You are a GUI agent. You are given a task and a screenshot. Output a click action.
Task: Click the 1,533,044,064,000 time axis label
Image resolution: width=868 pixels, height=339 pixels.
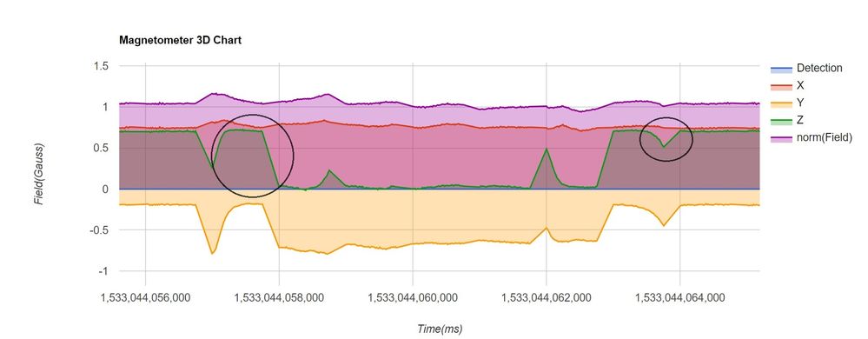click(680, 298)
